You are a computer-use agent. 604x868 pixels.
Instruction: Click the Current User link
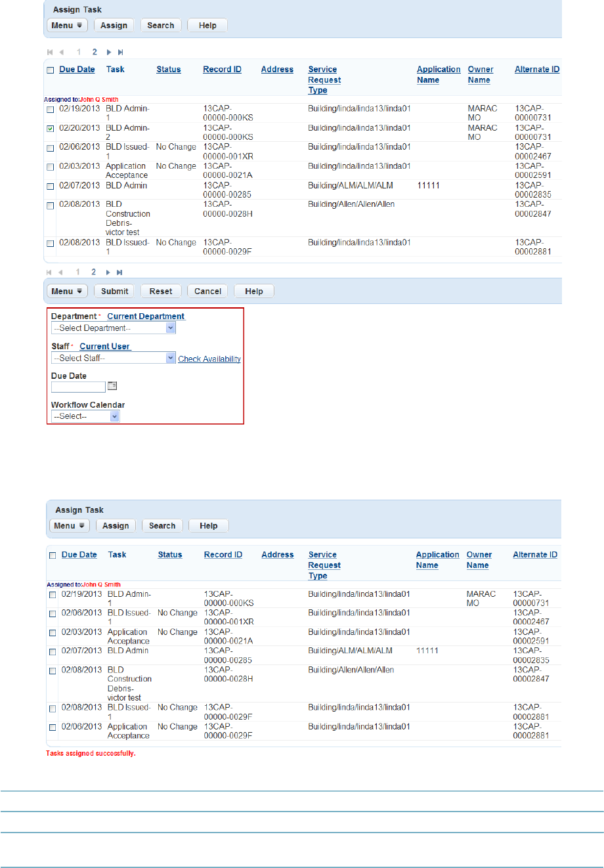tap(105, 347)
